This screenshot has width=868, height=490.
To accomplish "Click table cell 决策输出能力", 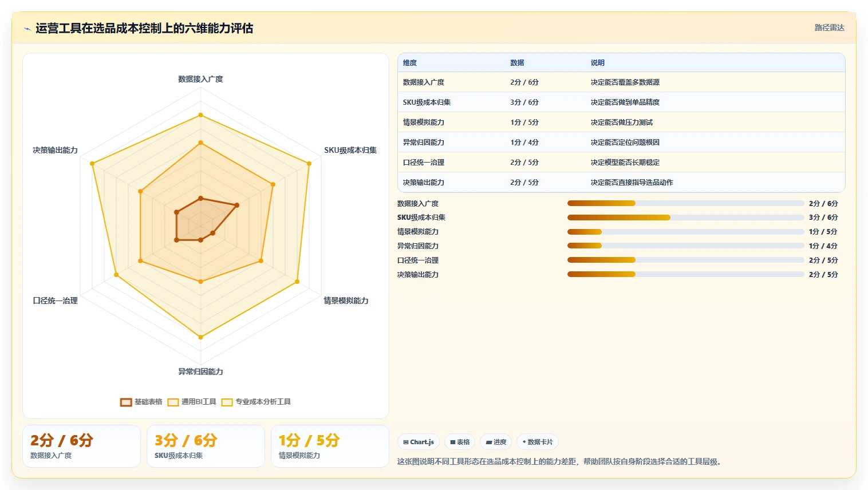I will pos(424,183).
